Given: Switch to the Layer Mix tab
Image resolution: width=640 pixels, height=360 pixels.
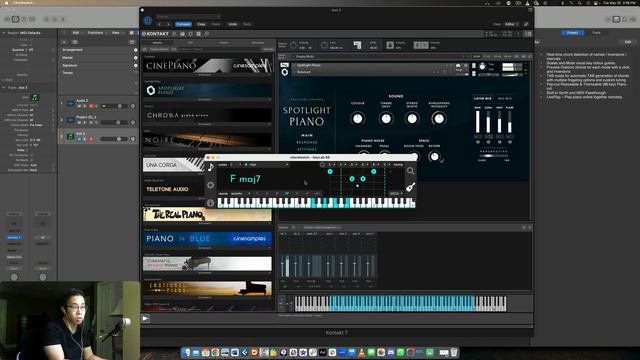Looking at the screenshot, I should [x=483, y=98].
